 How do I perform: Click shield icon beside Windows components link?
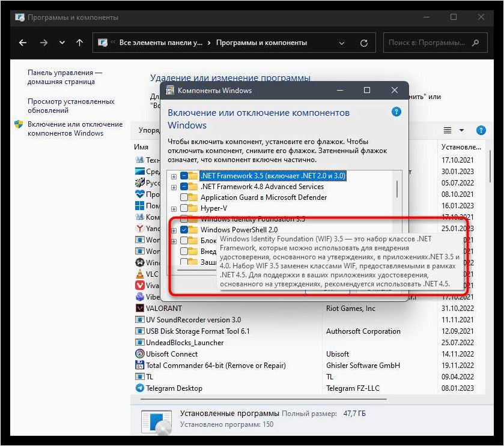[x=19, y=124]
